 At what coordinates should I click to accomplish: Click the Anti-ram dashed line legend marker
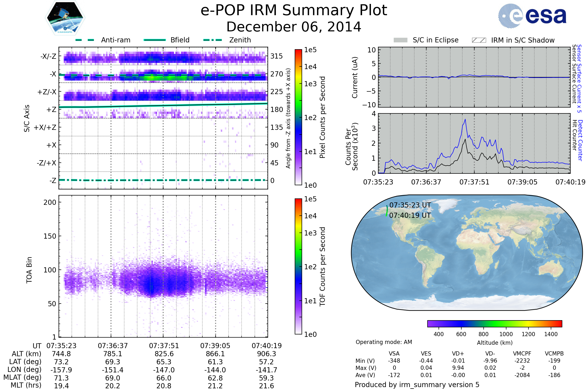click(85, 40)
